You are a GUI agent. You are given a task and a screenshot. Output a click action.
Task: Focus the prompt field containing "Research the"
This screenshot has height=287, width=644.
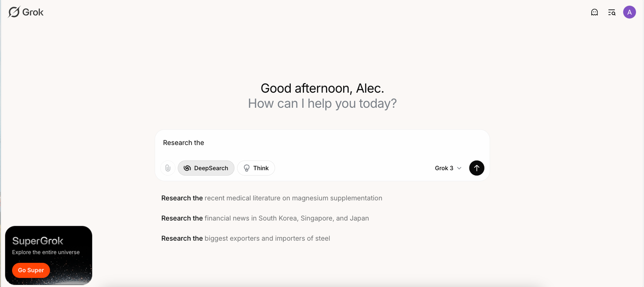322,143
